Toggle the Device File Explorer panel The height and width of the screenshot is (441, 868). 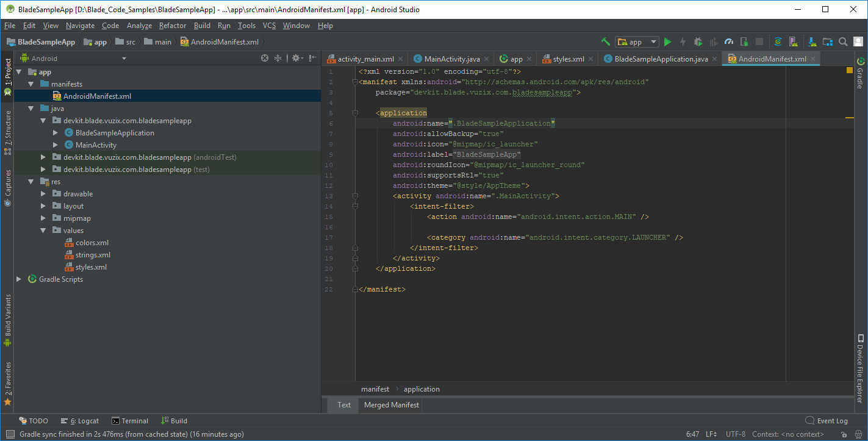(x=861, y=368)
